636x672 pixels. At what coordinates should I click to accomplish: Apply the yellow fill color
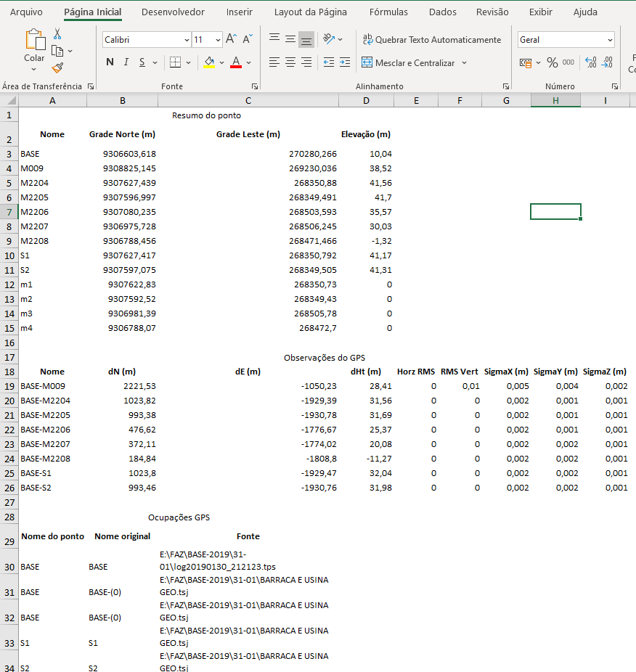(209, 62)
